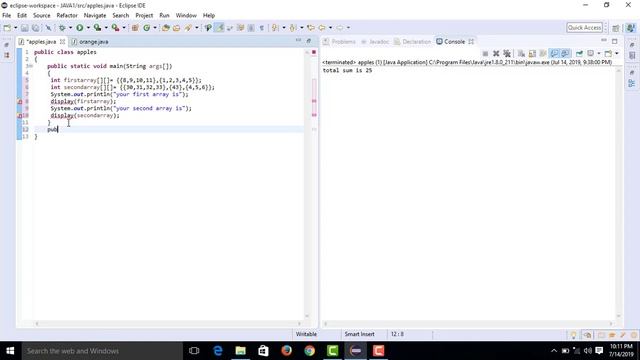
Task: Click the Search flashlight toolbar icon
Action: pyautogui.click(x=188, y=28)
